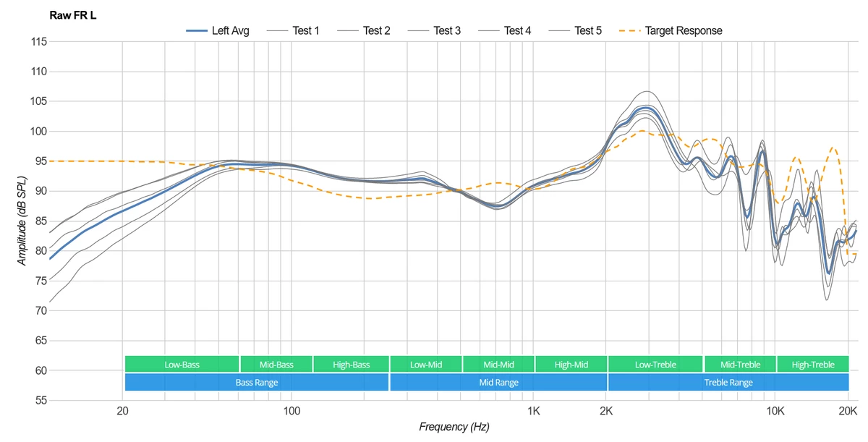Click the 20K frequency tick label
Screen dimensions: 868x442
pos(848,411)
